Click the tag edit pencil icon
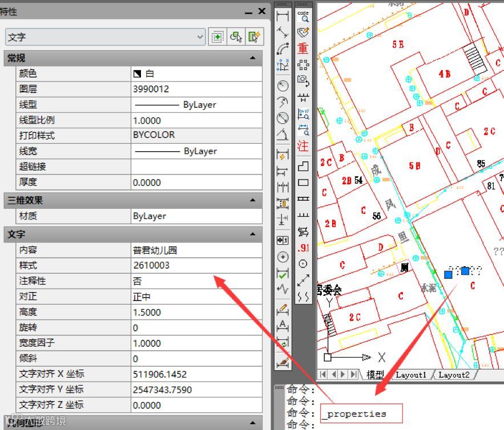Image resolution: width=504 pixels, height=430 pixels. [x=303, y=33]
